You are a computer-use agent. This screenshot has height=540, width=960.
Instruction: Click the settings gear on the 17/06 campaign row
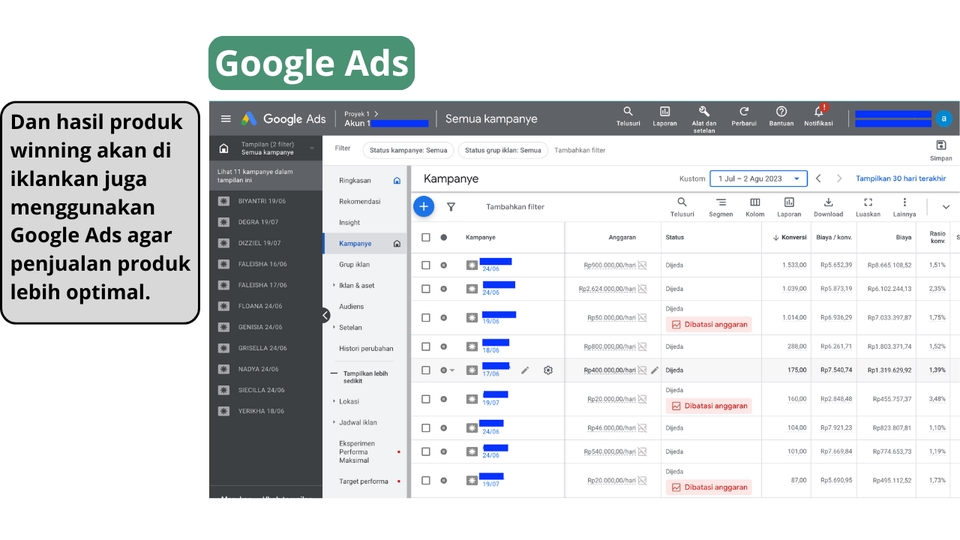[548, 370]
